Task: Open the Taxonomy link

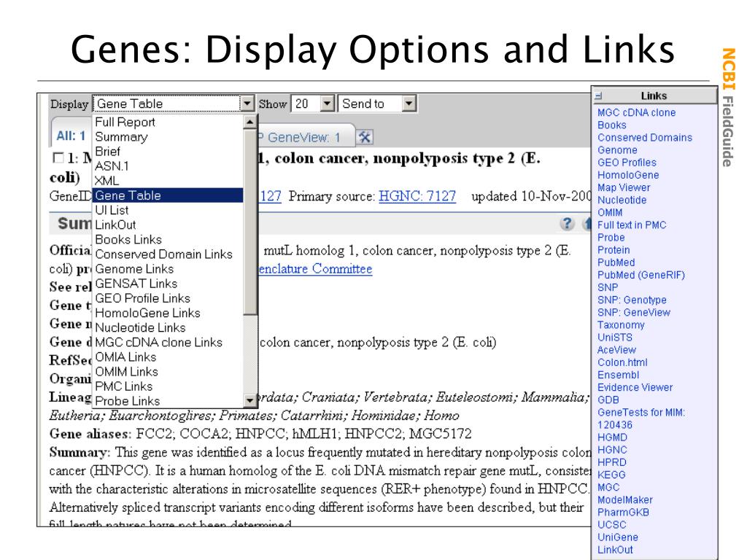Action: tap(621, 324)
